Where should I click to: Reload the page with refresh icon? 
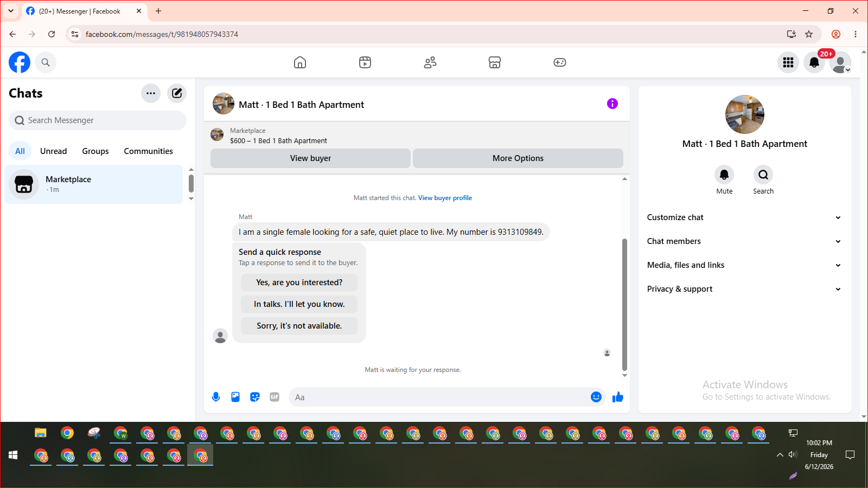click(x=52, y=34)
